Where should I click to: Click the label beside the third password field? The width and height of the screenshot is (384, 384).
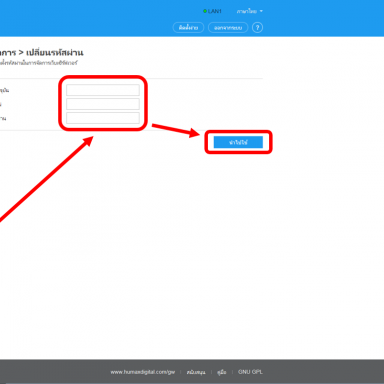point(3,118)
